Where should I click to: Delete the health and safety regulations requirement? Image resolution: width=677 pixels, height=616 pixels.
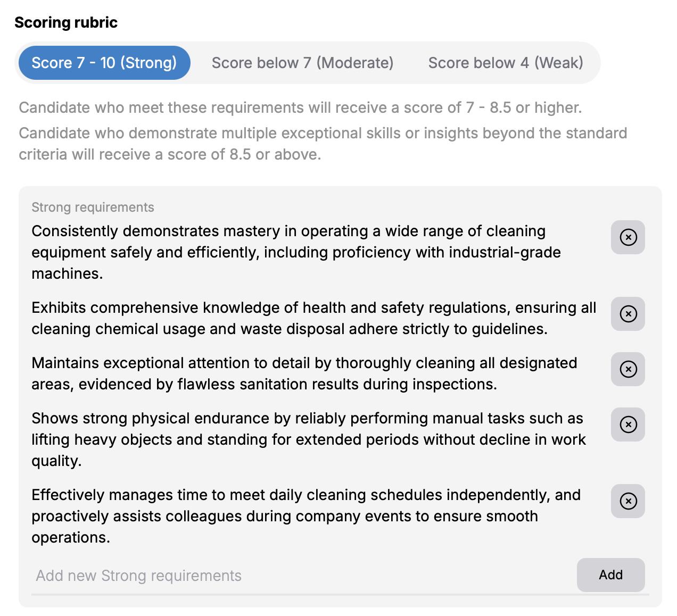click(628, 314)
